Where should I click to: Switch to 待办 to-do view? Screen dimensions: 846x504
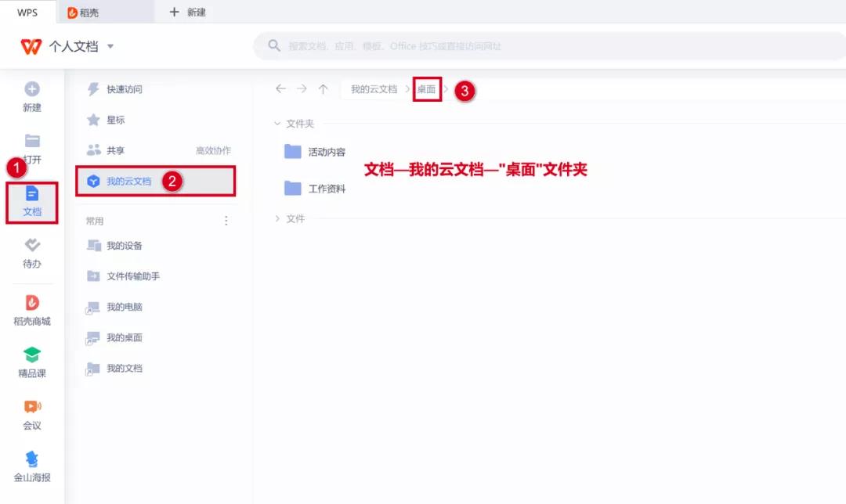point(31,253)
